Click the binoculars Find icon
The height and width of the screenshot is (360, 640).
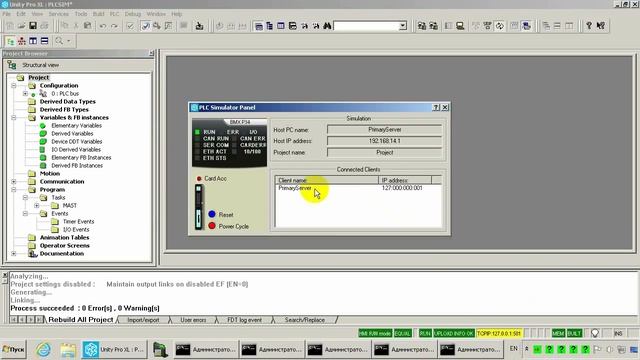327,26
